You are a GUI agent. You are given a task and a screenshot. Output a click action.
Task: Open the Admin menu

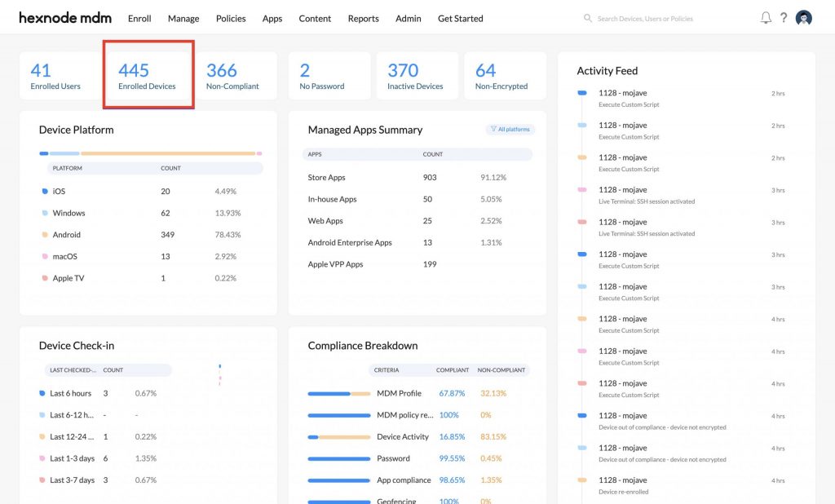pos(409,19)
